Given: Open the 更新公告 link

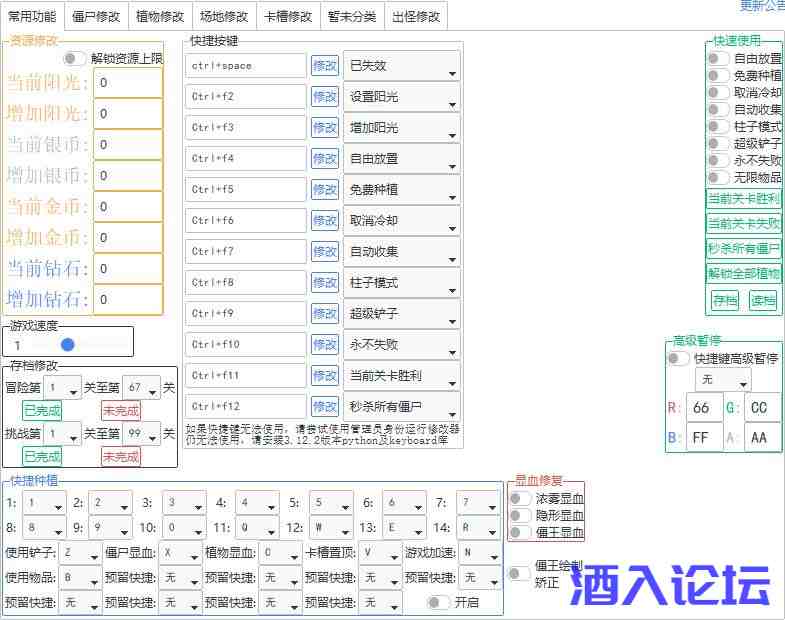Looking at the screenshot, I should pos(762,6).
